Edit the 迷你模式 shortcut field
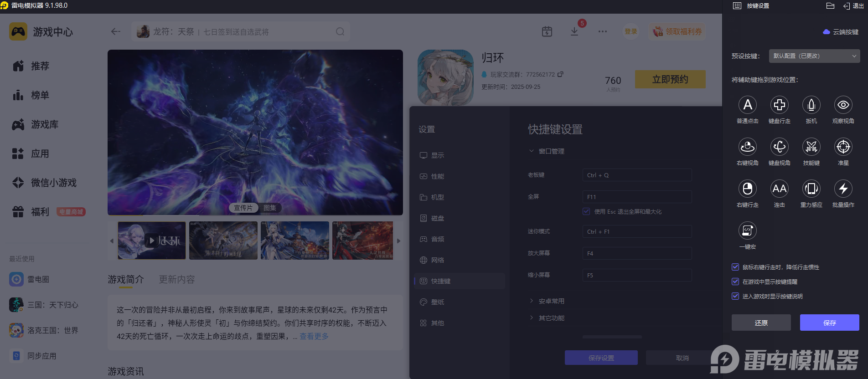 (637, 231)
